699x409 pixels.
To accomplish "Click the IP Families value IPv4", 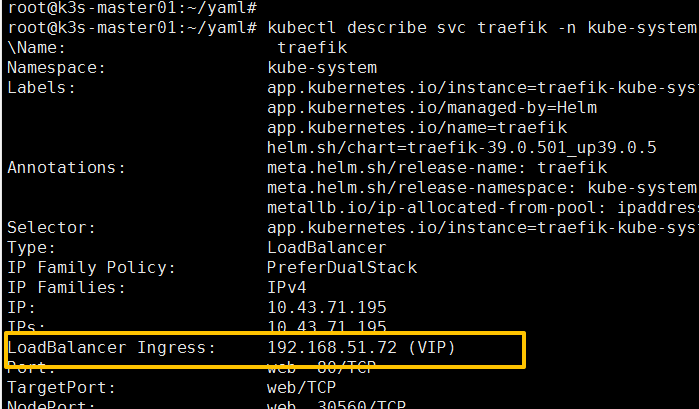I will [287, 288].
